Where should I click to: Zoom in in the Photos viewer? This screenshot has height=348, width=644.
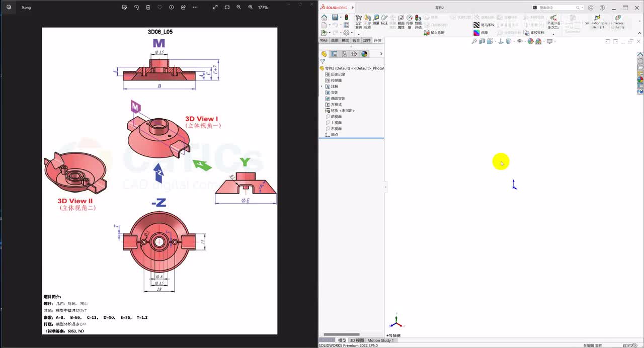tap(251, 7)
